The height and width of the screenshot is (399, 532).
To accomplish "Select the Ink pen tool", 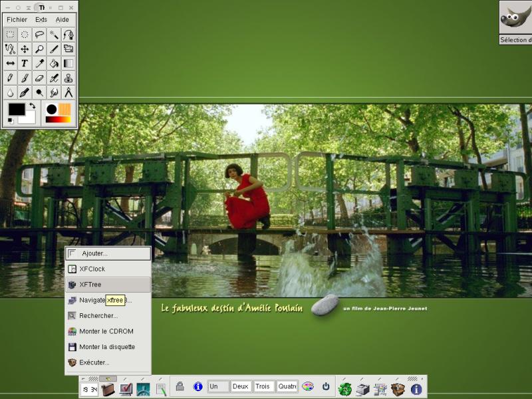I will (x=25, y=92).
